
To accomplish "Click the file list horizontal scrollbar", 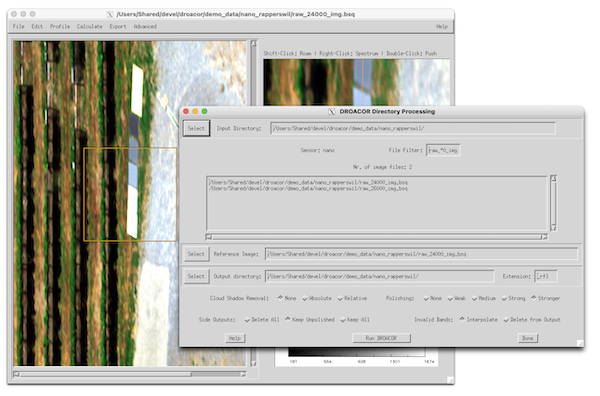I will click(377, 237).
